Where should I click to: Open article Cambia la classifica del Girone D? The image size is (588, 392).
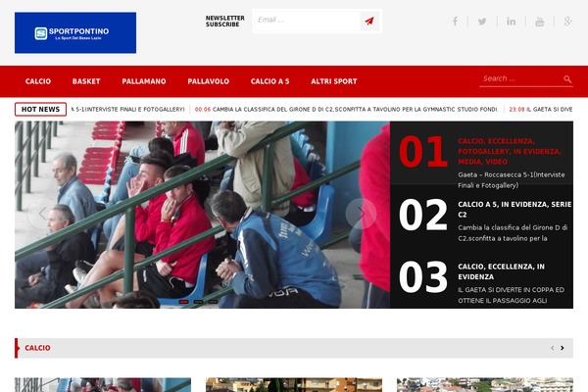click(x=513, y=233)
